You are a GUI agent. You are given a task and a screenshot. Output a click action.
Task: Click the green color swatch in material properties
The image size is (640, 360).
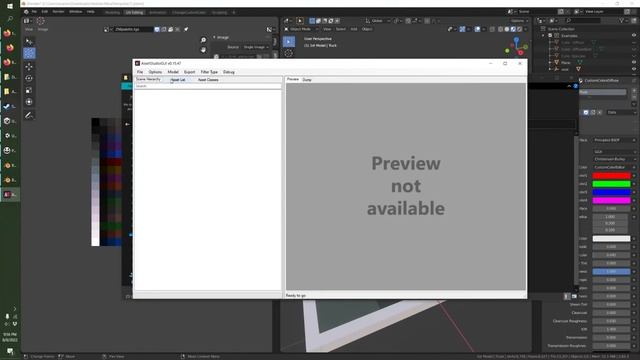[x=611, y=184]
